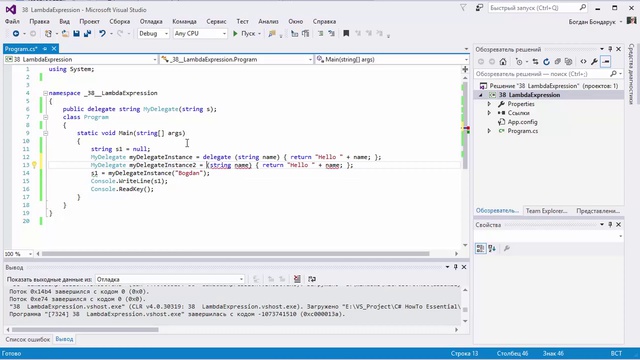Click the account name Богдан Бондарук

[592, 22]
